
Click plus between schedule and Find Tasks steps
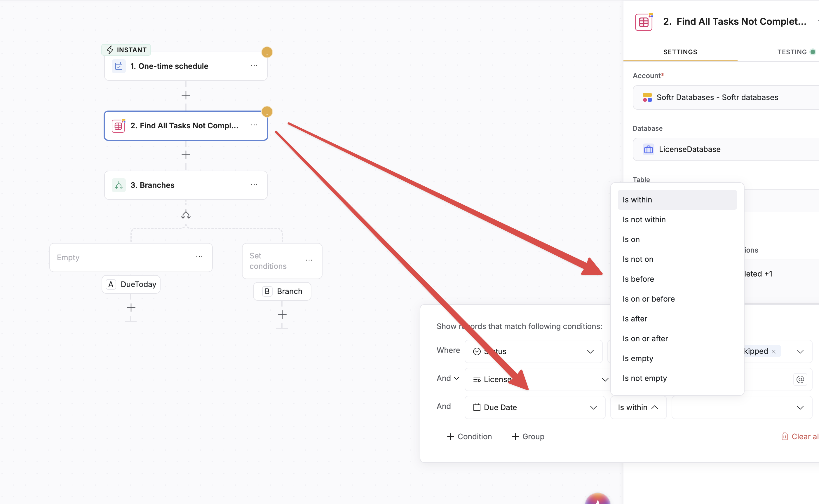click(186, 95)
